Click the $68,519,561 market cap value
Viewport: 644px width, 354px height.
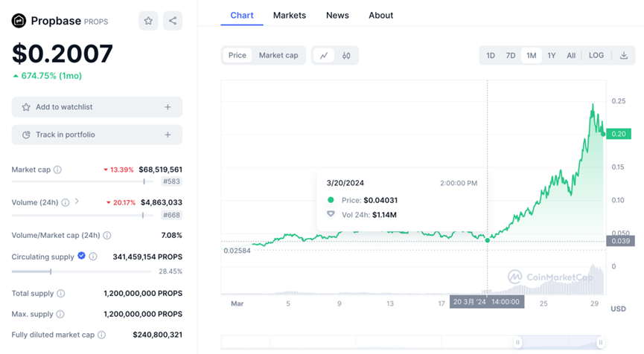tap(160, 170)
